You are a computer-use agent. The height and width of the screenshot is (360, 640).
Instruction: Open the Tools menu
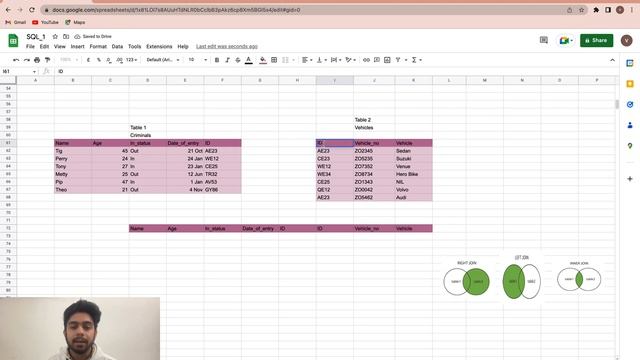(134, 47)
